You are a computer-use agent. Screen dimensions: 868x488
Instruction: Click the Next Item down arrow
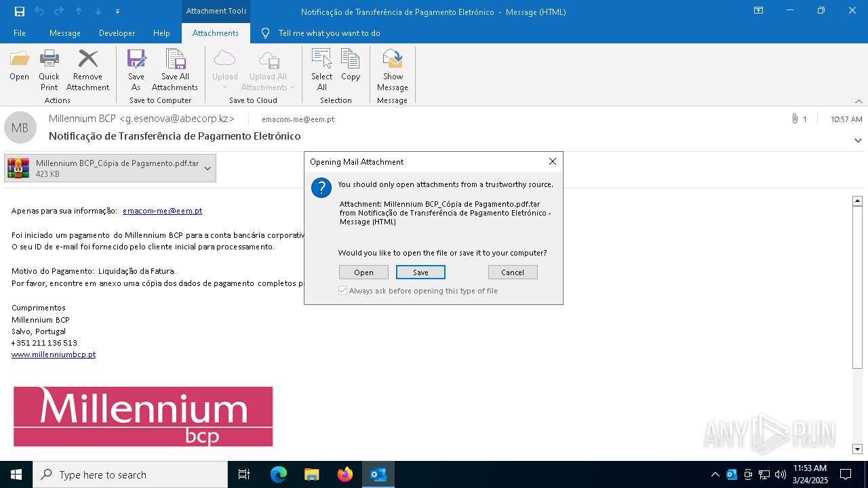[x=98, y=12]
